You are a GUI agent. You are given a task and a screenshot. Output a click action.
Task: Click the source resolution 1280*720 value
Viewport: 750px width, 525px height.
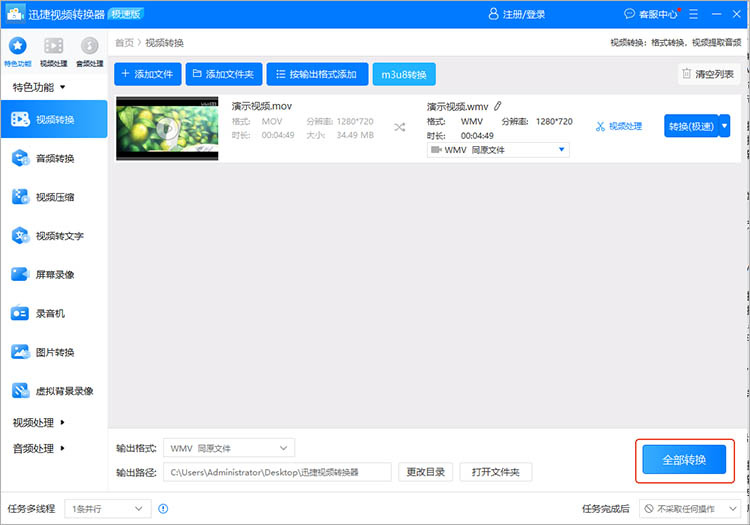(x=355, y=121)
